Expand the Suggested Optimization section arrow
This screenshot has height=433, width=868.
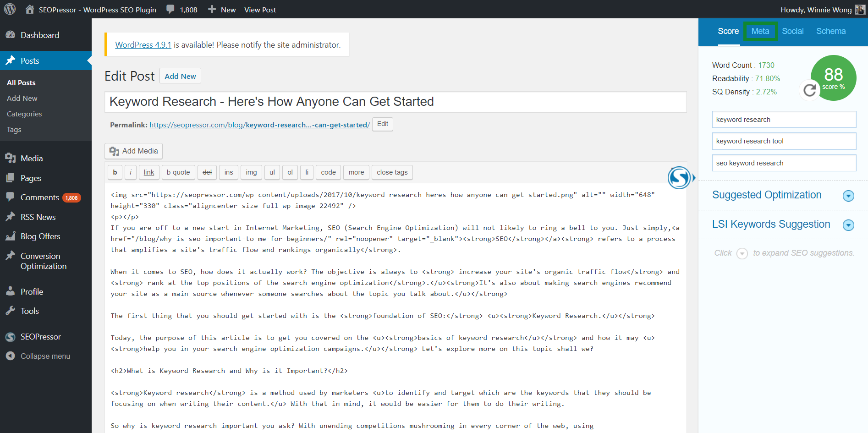click(x=848, y=196)
